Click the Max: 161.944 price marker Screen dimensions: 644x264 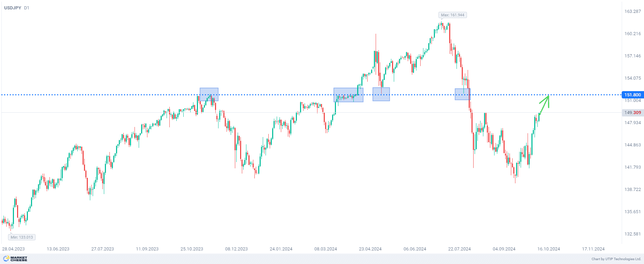(x=452, y=15)
